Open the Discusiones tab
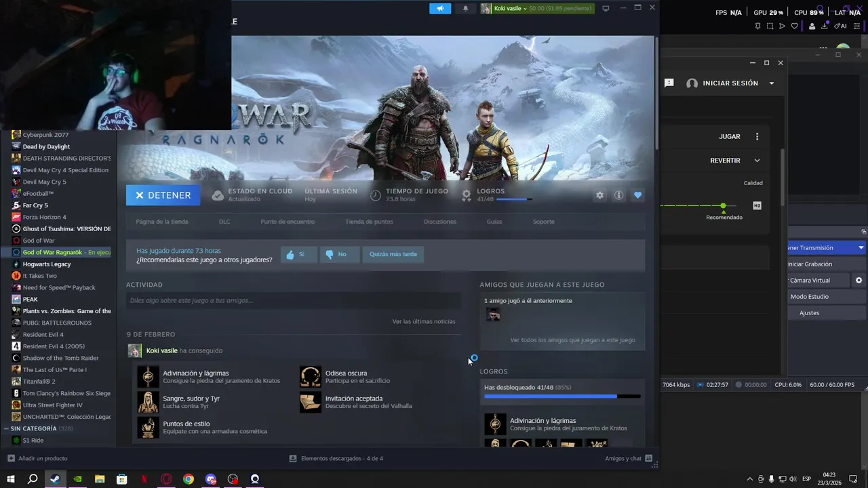The height and width of the screenshot is (488, 868). coord(440,222)
